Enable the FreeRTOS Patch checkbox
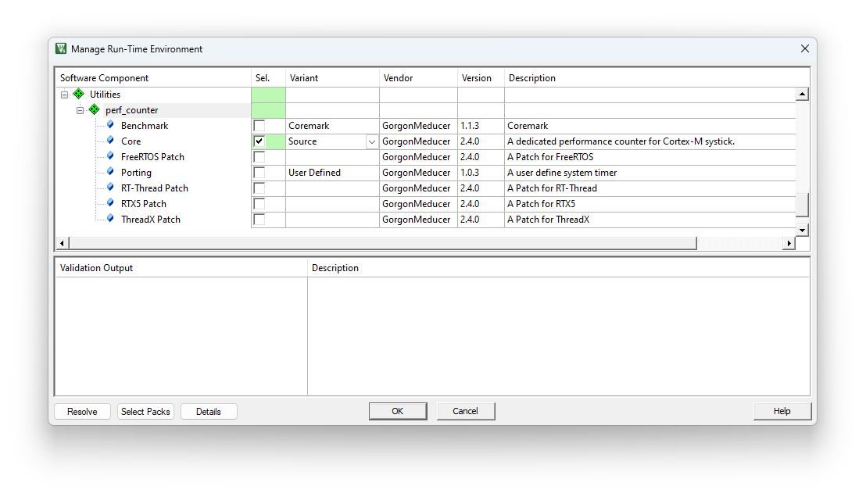 [259, 157]
